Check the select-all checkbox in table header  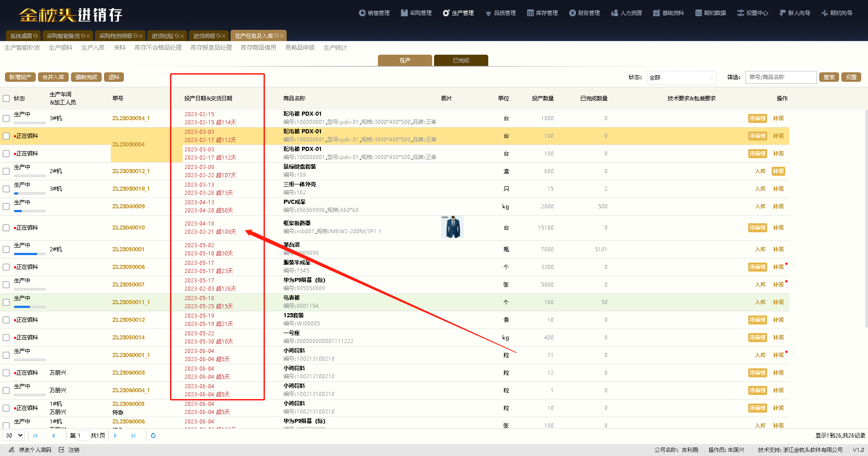click(6, 99)
